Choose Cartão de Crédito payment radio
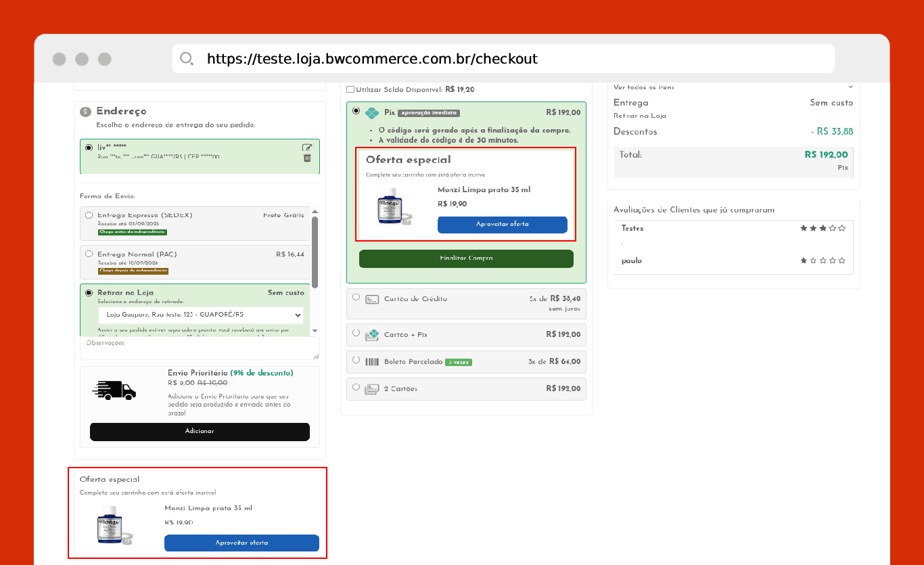This screenshot has width=924, height=565. pyautogui.click(x=356, y=297)
